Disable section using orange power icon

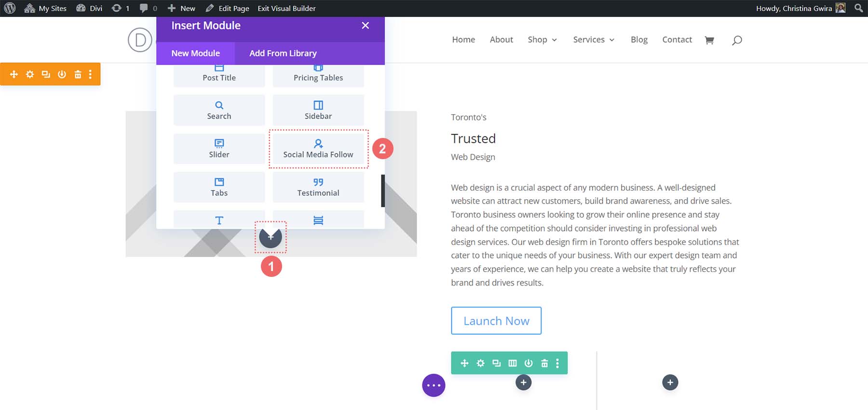(x=62, y=74)
